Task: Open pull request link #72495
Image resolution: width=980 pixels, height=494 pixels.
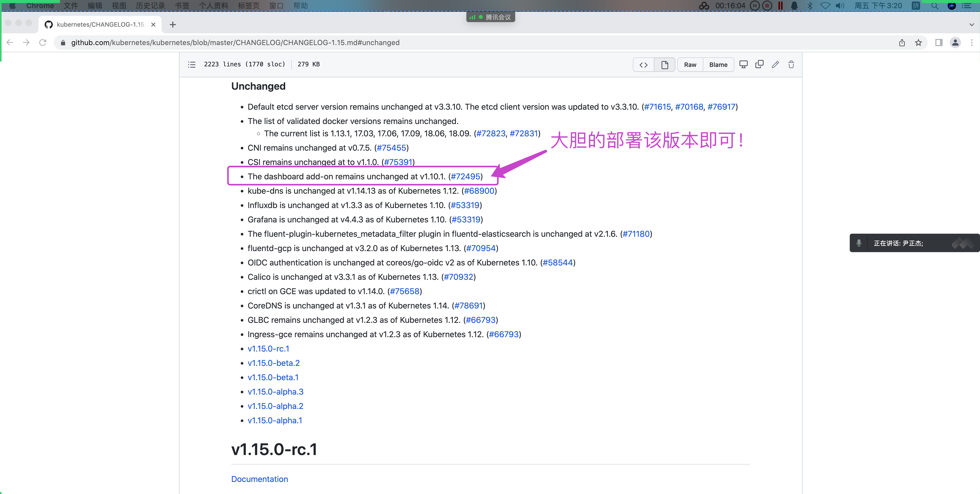Action: click(x=466, y=176)
